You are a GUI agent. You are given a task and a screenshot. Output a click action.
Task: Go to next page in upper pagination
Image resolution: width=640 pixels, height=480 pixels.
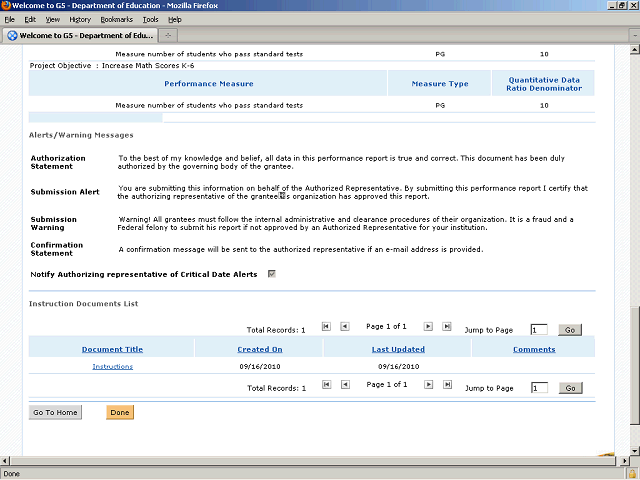(x=428, y=327)
